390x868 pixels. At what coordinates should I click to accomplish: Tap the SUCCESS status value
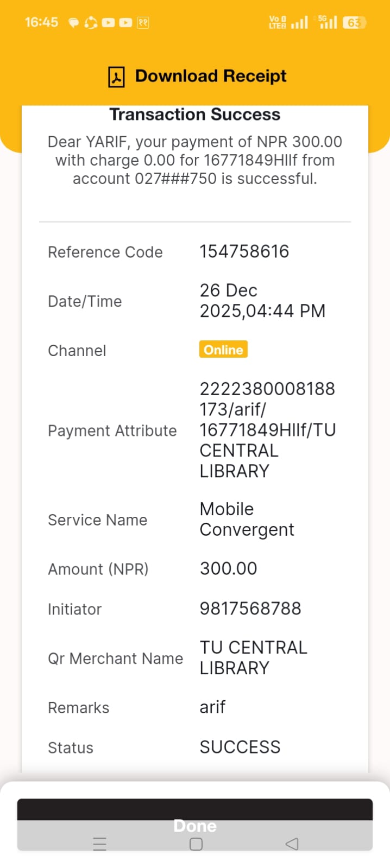(240, 747)
